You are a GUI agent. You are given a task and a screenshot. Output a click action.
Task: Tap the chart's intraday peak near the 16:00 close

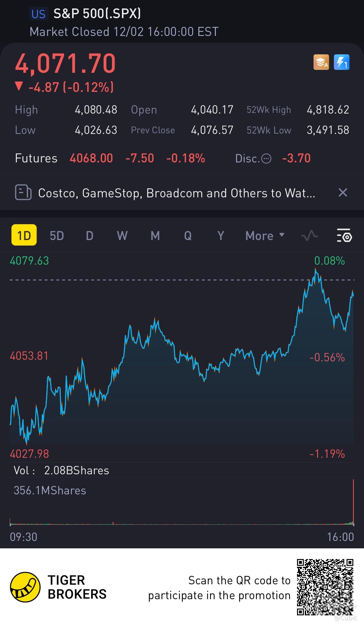pos(316,269)
